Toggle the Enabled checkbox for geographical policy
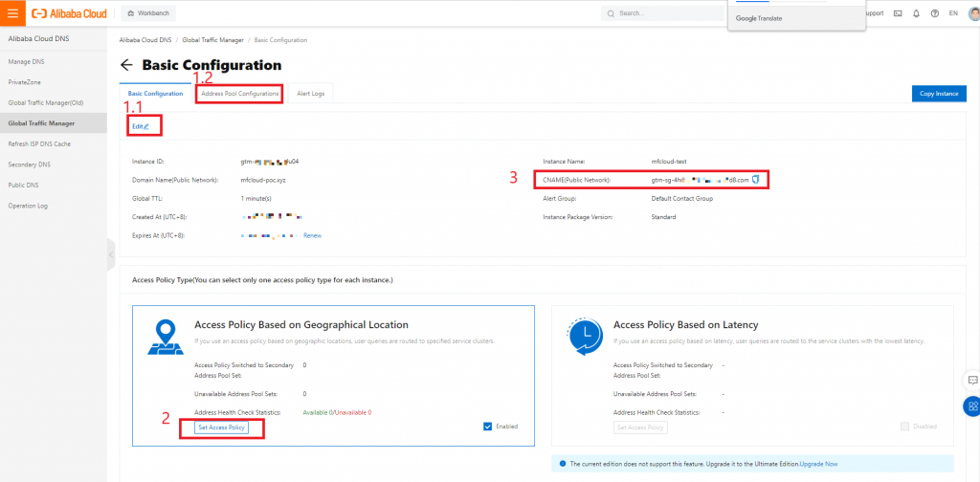Image resolution: width=980 pixels, height=482 pixels. pyautogui.click(x=487, y=427)
